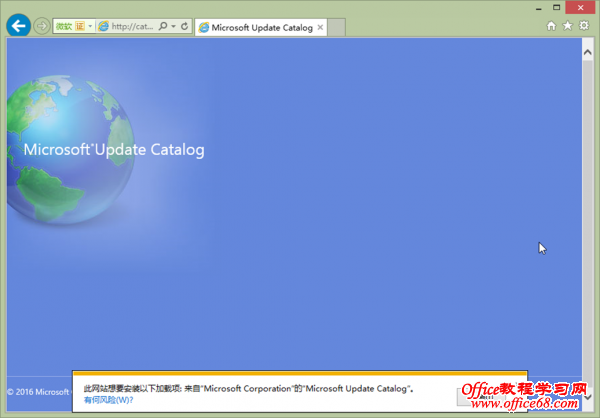This screenshot has width=600, height=418.
Task: Click the Refresh page icon
Action: (185, 26)
